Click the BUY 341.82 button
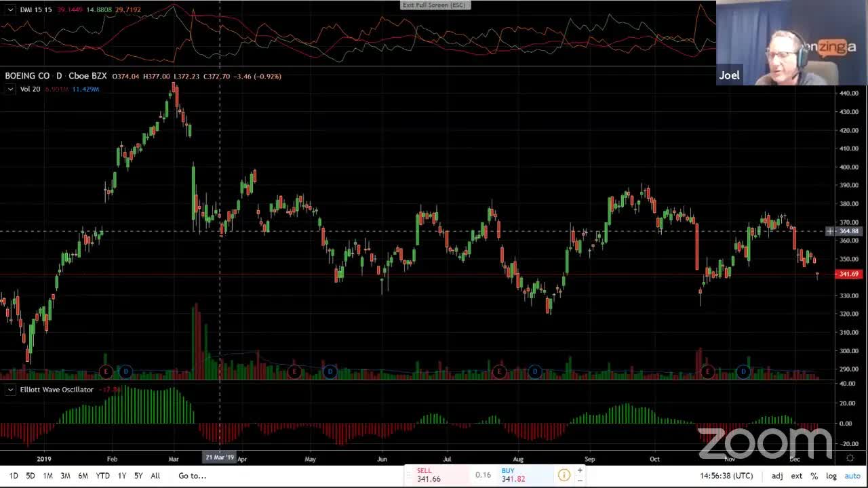 click(526, 475)
